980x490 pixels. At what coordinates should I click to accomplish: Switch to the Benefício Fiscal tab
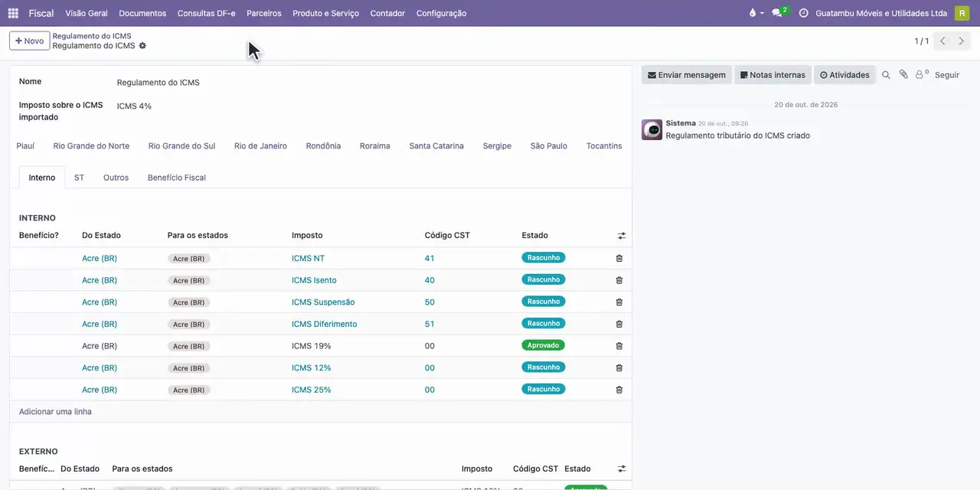pyautogui.click(x=177, y=178)
